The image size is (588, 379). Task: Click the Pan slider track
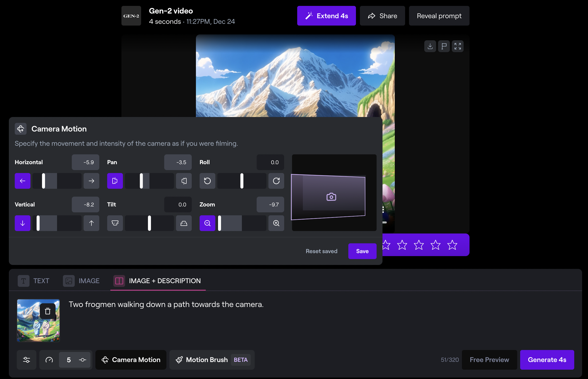point(149,181)
